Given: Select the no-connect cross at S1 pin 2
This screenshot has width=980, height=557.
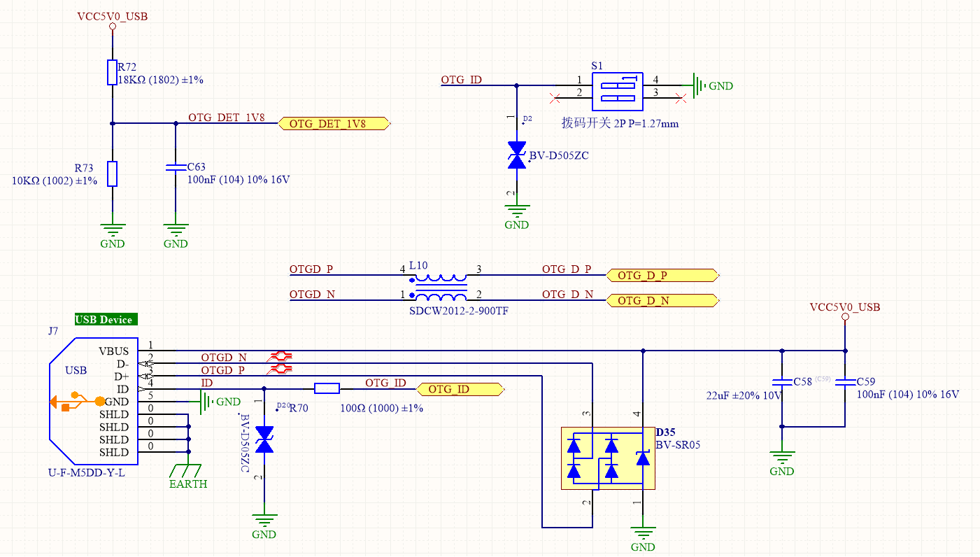Looking at the screenshot, I should pos(555,97).
